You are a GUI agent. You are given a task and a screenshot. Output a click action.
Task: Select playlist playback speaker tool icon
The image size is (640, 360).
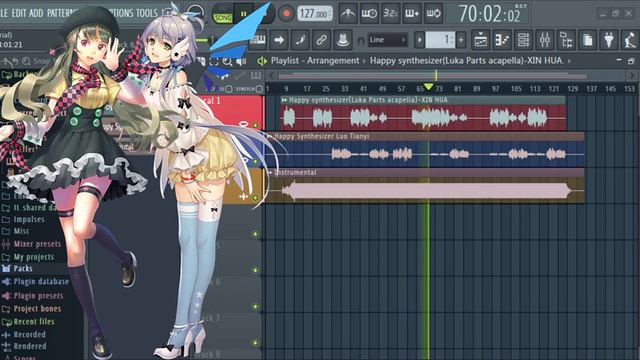(242, 62)
